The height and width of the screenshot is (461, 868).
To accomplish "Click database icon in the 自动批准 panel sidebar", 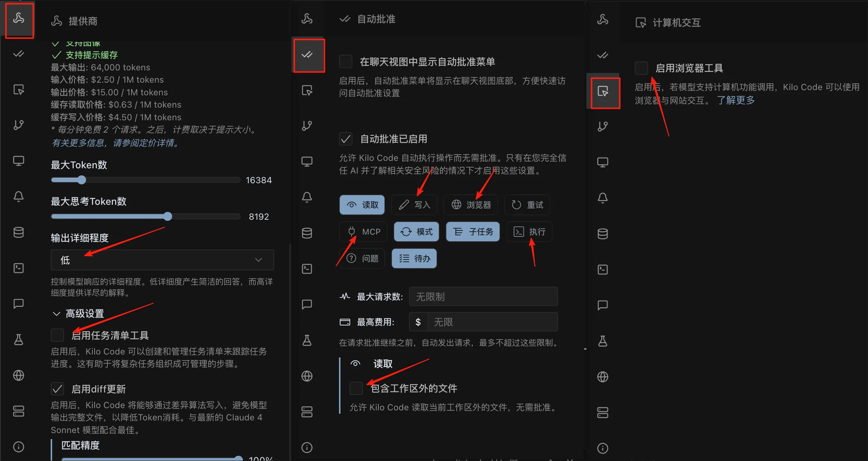I will pos(307,233).
